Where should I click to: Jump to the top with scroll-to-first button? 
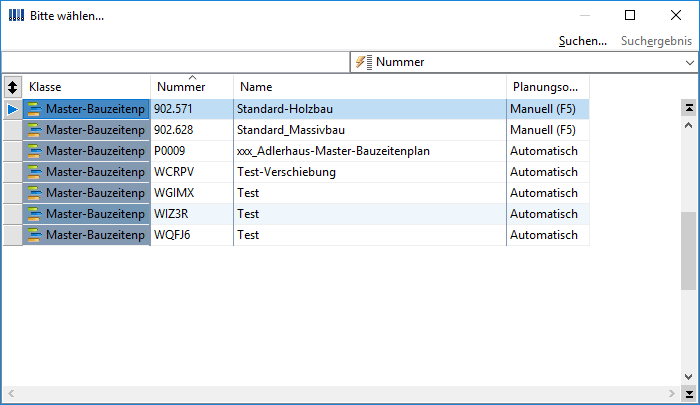pos(689,108)
